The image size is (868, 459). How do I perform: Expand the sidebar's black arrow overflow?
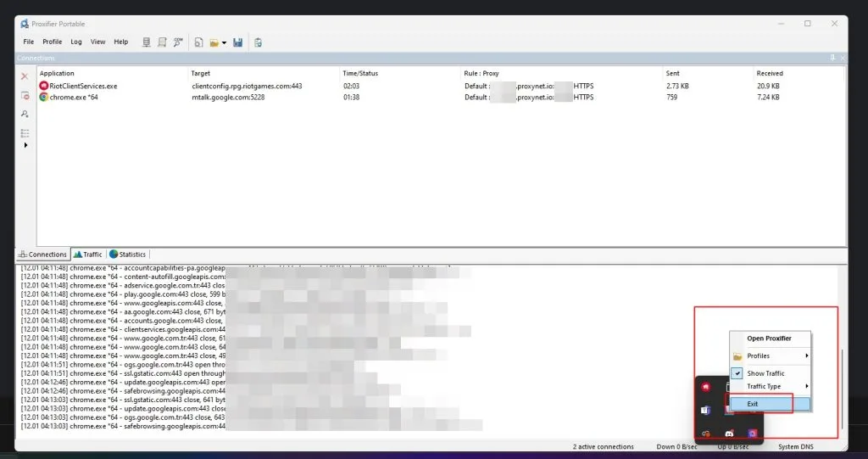(x=25, y=145)
